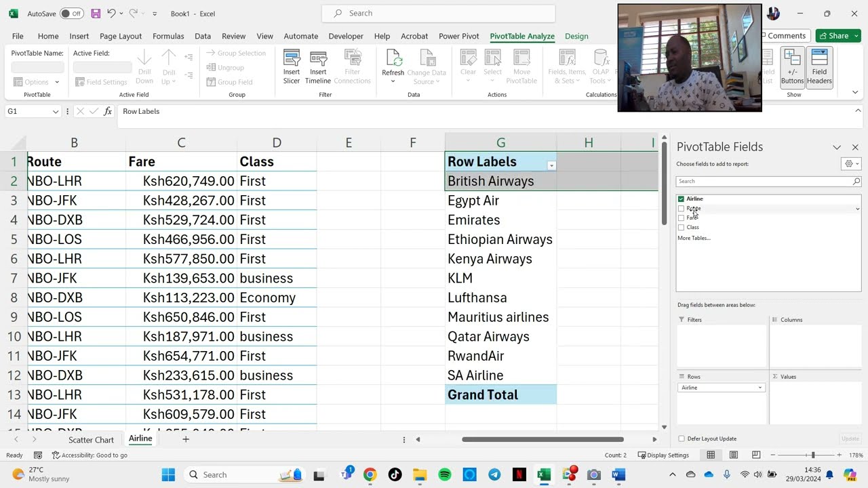868x488 pixels.
Task: Click the Redo icon in title bar
Action: [134, 14]
